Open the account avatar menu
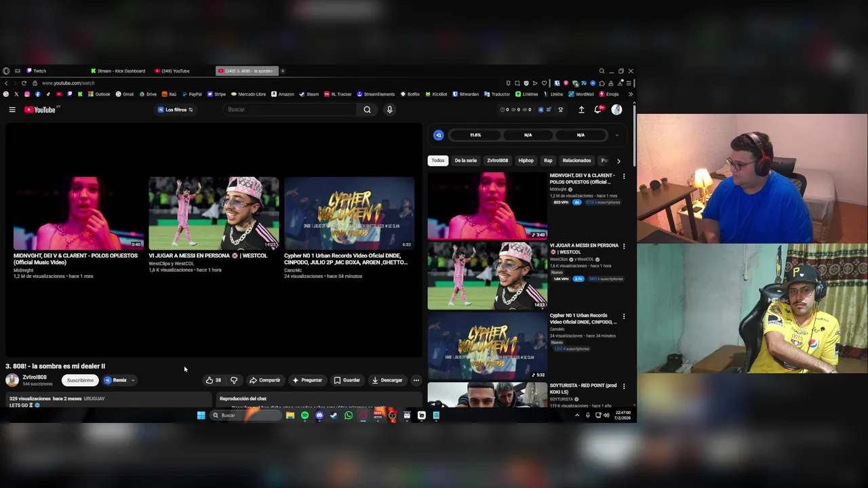868x488 pixels. coord(616,110)
